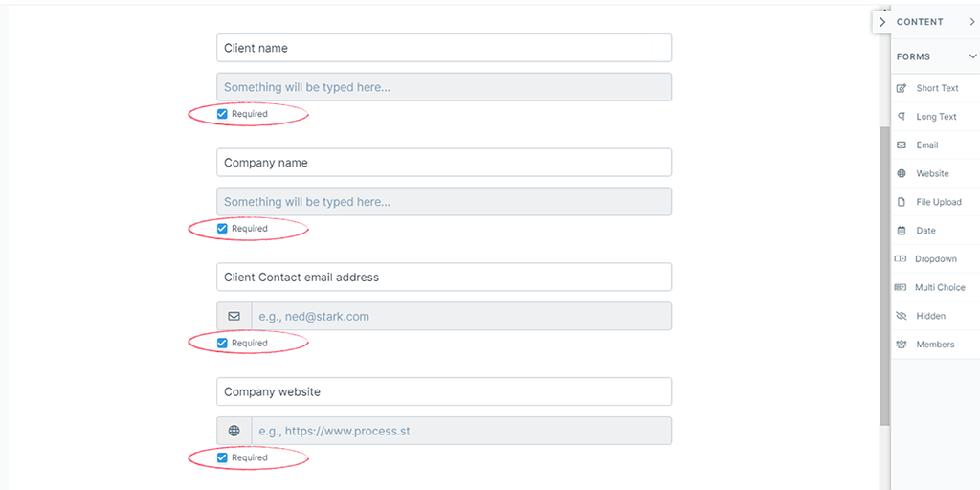
Task: Click the Email envelope icon in sidebar
Action: [x=901, y=145]
